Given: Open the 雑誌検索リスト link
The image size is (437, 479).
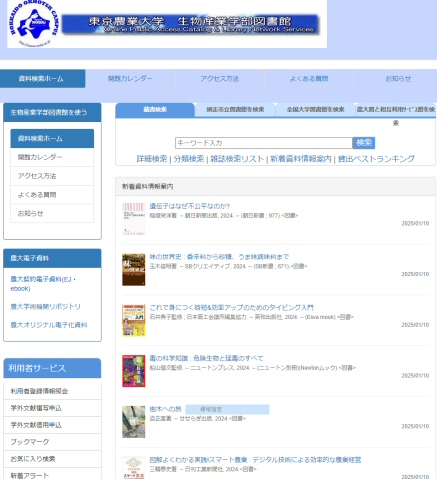Looking at the screenshot, I should pyautogui.click(x=237, y=159).
